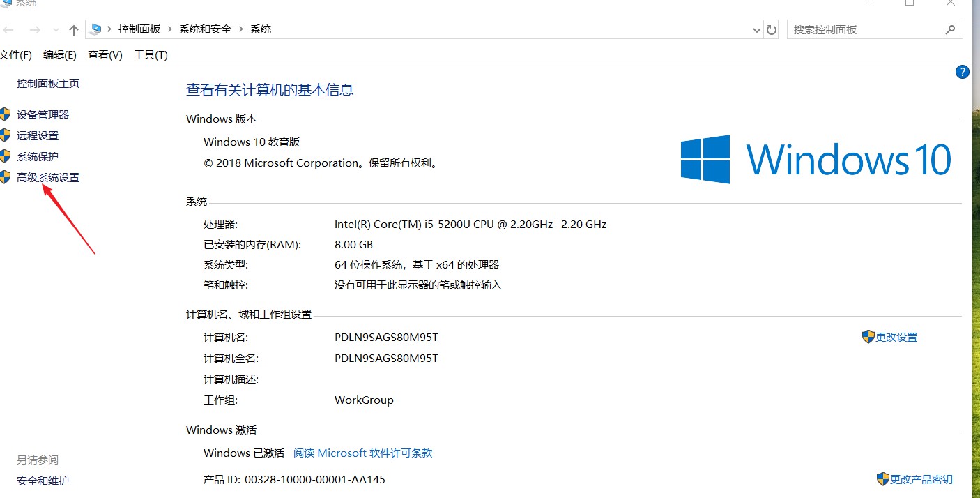
Task: Click shield icon beside 系统保护
Action: (6, 156)
